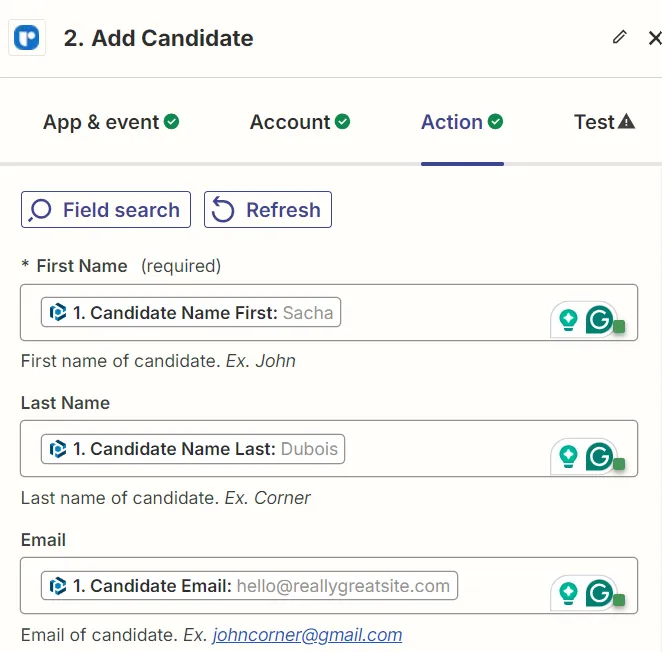The image size is (662, 652).
Task: Click the pencil icon to rename step
Action: pyautogui.click(x=620, y=38)
